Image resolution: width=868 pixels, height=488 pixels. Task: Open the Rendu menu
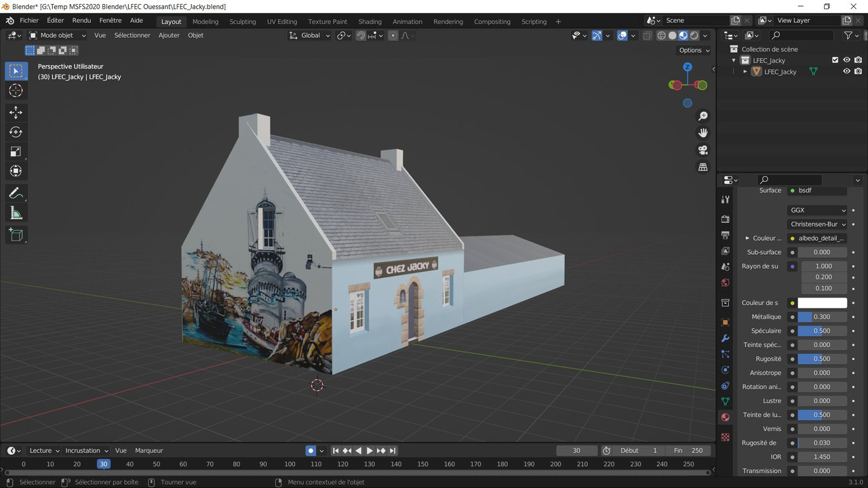pos(81,20)
